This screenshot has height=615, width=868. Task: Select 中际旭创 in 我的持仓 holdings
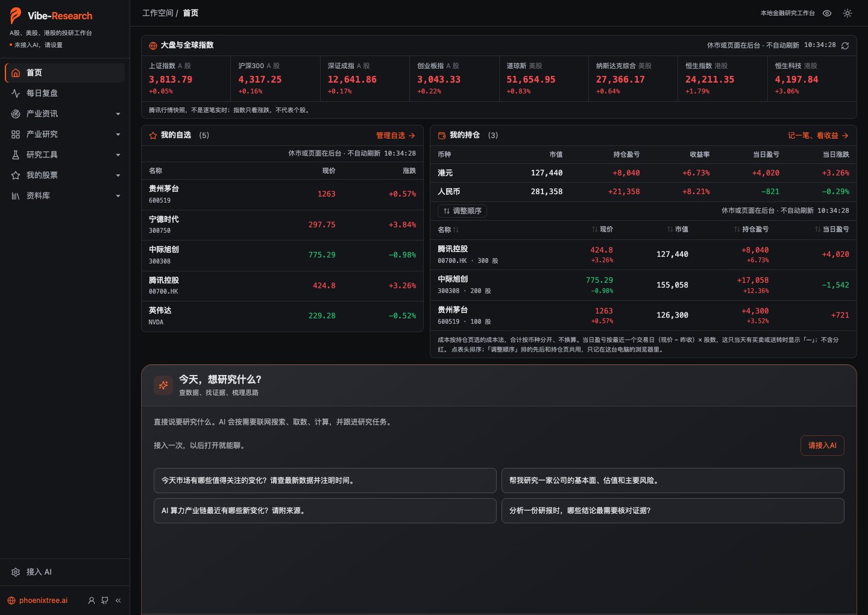tap(643, 285)
